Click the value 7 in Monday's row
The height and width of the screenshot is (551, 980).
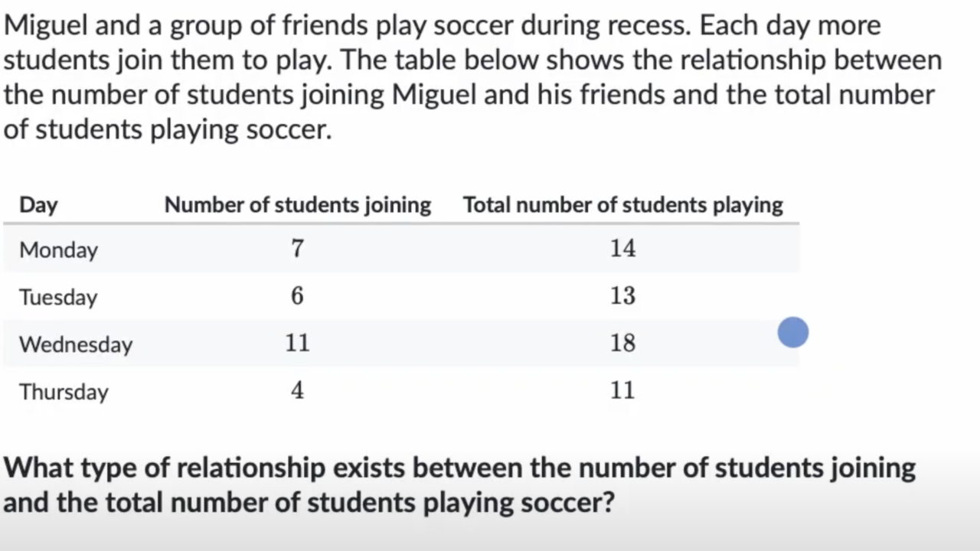pos(297,249)
